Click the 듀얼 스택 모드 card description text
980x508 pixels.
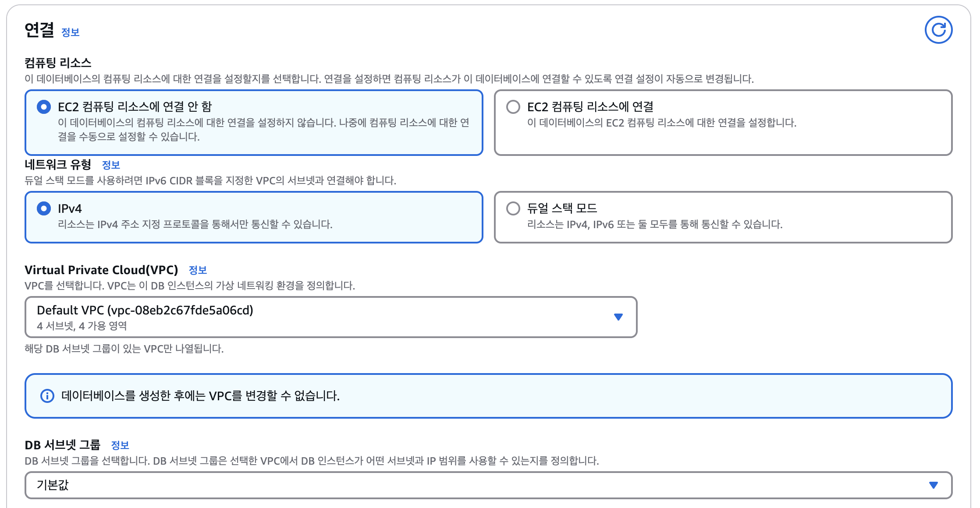coord(654,225)
